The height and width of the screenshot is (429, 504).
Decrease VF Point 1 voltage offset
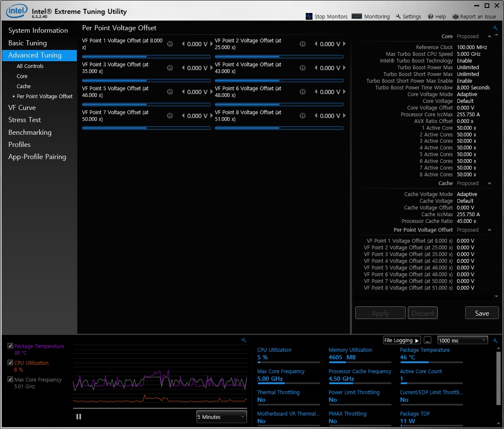coord(183,44)
